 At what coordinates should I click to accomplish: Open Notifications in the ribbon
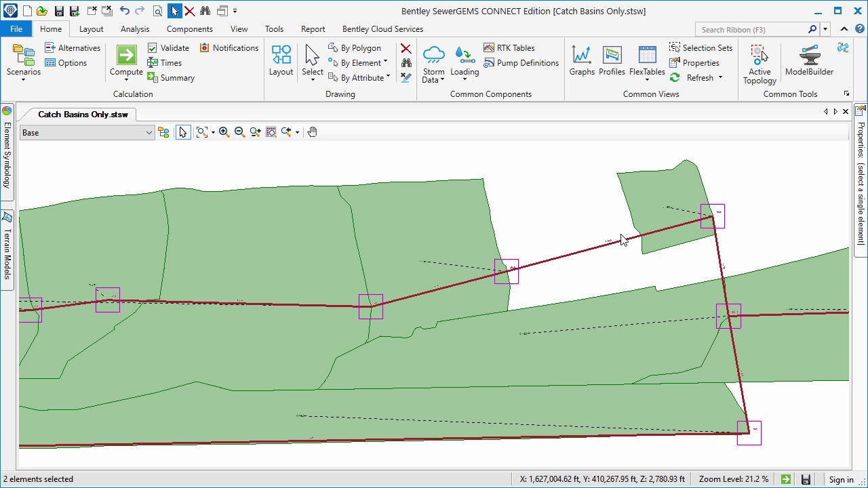point(229,48)
